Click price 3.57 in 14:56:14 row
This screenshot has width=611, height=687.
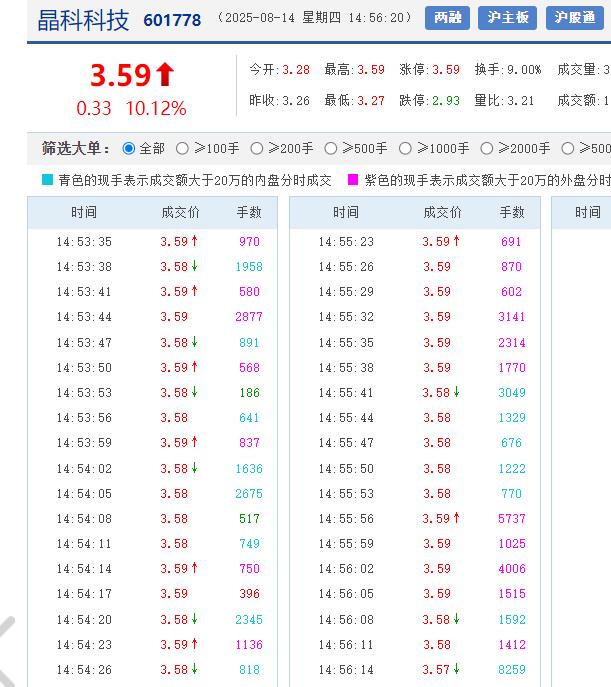436,670
